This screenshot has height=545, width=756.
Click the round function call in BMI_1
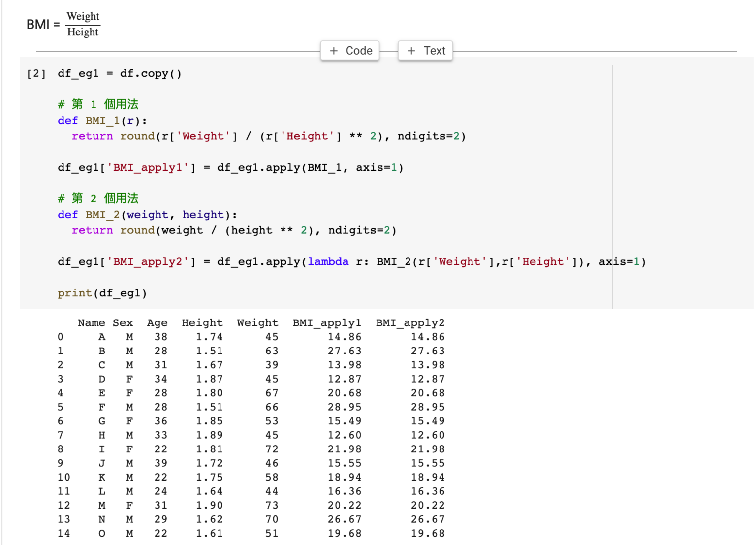pyautogui.click(x=137, y=136)
